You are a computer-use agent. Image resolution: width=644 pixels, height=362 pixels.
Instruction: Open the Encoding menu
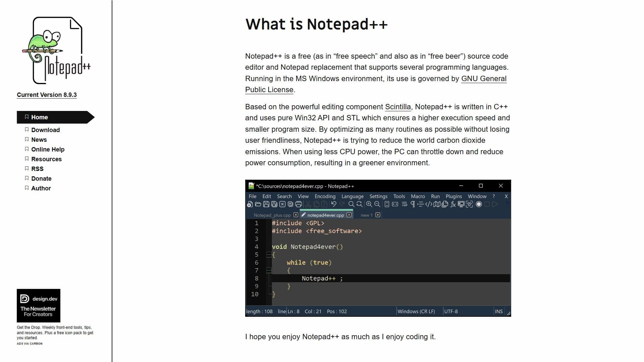coord(325,196)
